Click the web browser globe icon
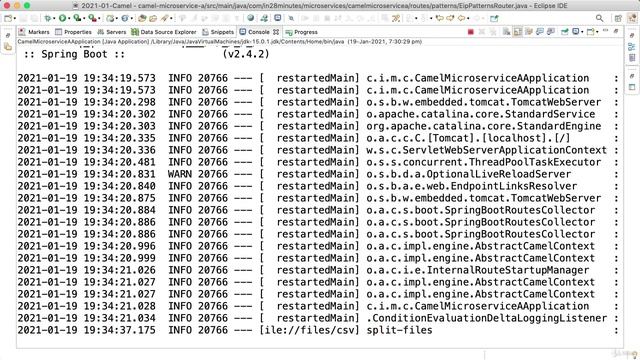The image size is (640, 360). point(250,18)
